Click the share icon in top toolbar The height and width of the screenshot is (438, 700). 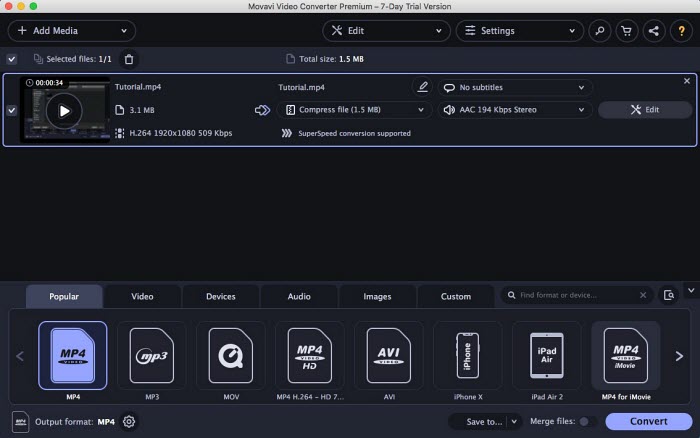[654, 31]
